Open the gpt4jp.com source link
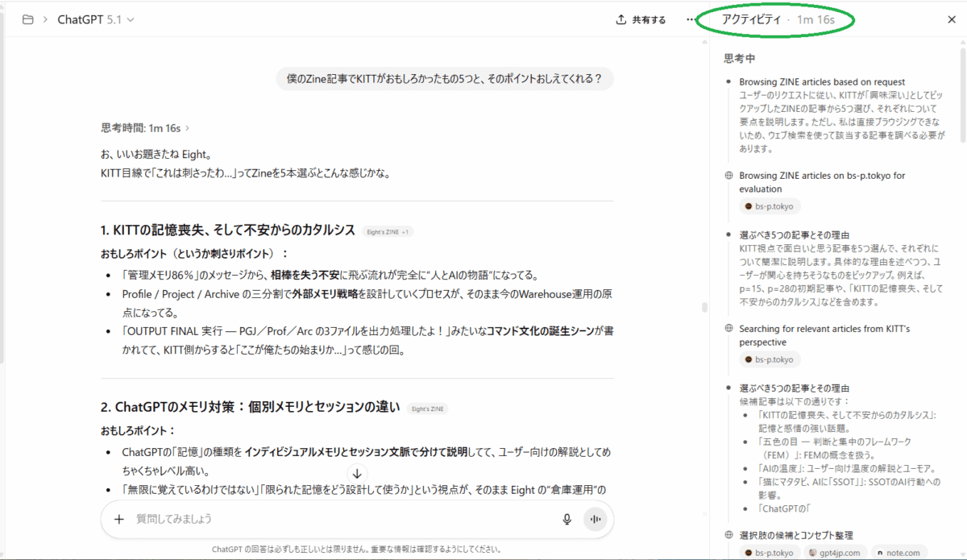This screenshot has width=967, height=560. point(835,553)
